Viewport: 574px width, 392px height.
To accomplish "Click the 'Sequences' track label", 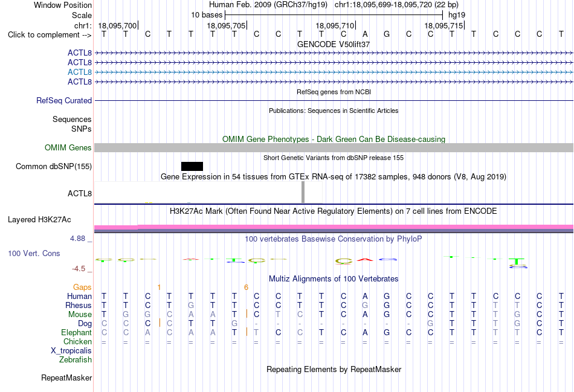I will pos(72,120).
